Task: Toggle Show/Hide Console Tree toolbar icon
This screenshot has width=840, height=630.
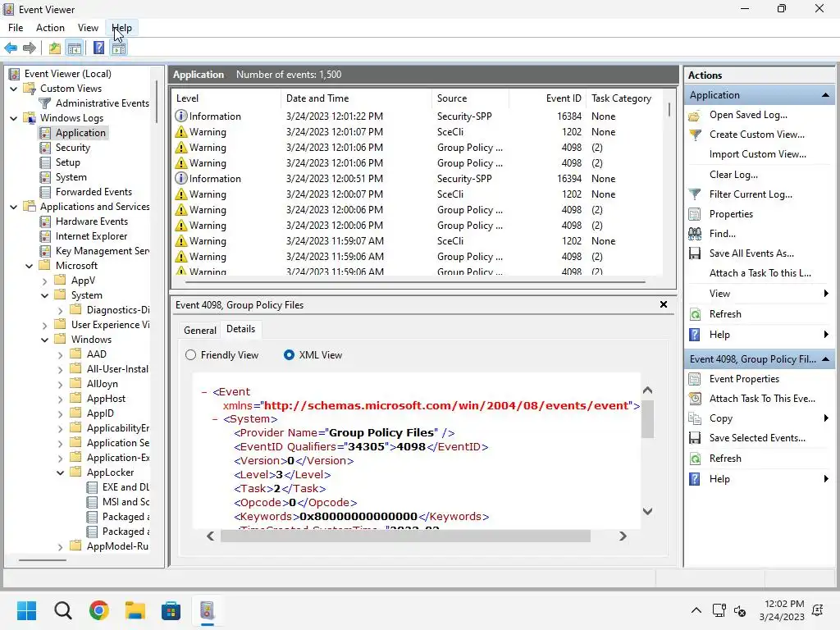Action: click(x=75, y=48)
